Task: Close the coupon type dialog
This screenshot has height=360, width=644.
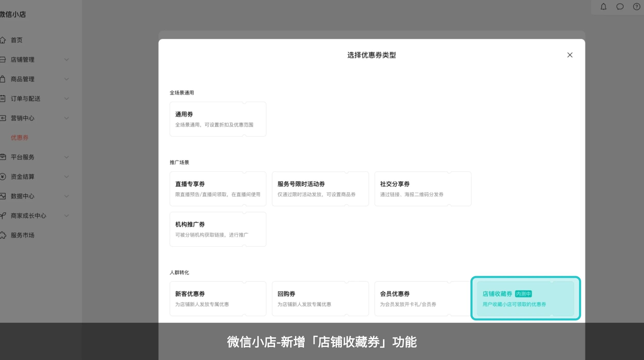Action: (570, 55)
